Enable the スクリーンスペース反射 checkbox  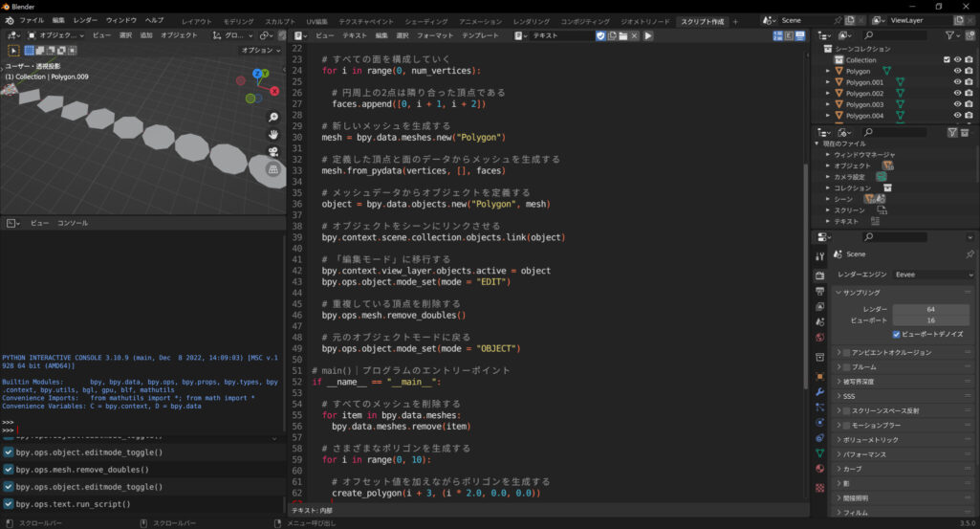click(x=846, y=410)
